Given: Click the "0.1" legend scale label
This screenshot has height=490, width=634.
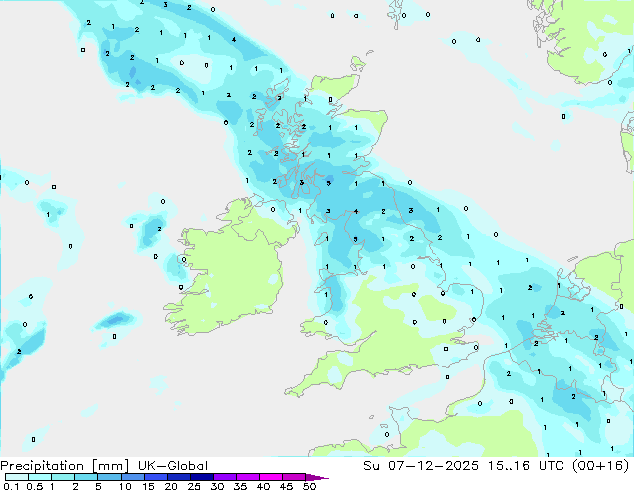Looking at the screenshot, I should tap(11, 486).
